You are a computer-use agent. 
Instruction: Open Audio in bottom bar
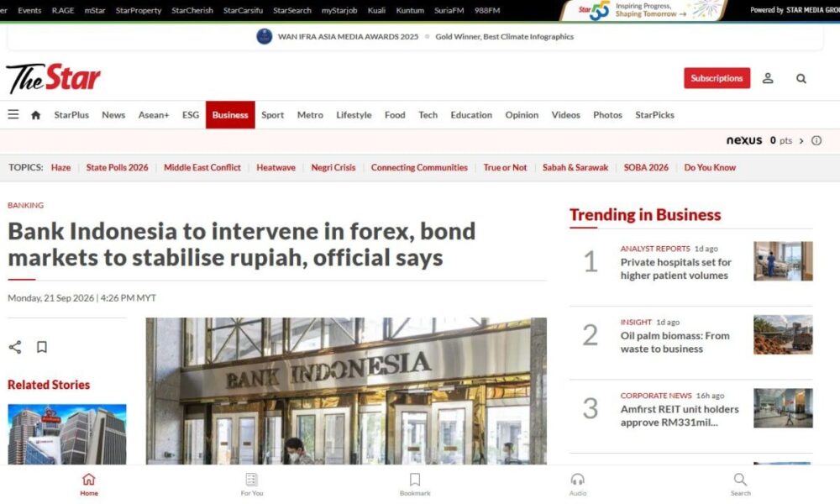(578, 485)
